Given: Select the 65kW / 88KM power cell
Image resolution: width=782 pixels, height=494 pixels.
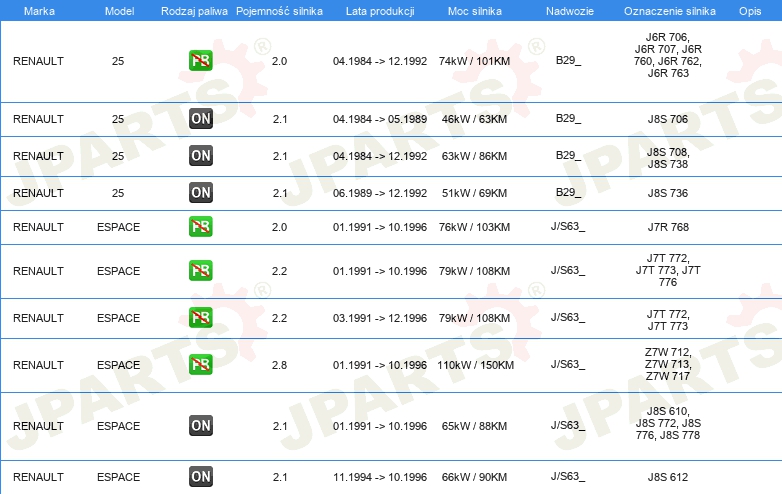Looking at the screenshot, I should click(x=474, y=426).
